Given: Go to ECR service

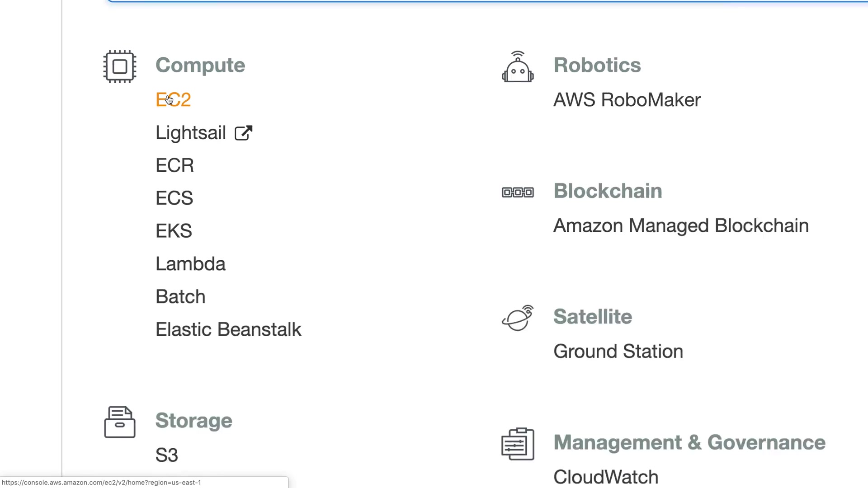Looking at the screenshot, I should point(175,165).
